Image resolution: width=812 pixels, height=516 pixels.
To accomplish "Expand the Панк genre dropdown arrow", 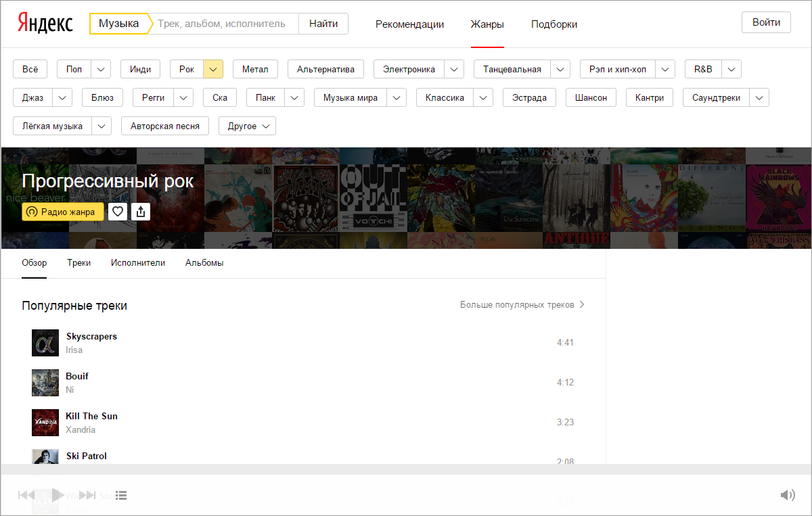I will point(294,97).
